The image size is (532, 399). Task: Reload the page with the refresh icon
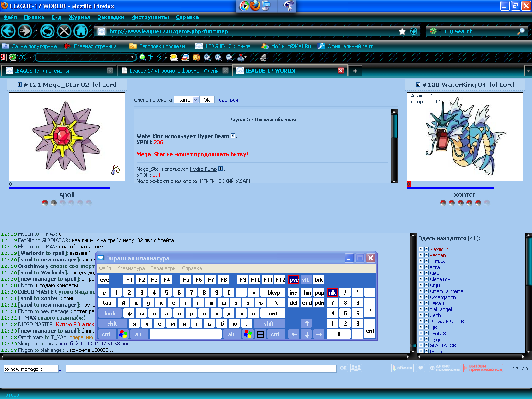click(48, 31)
